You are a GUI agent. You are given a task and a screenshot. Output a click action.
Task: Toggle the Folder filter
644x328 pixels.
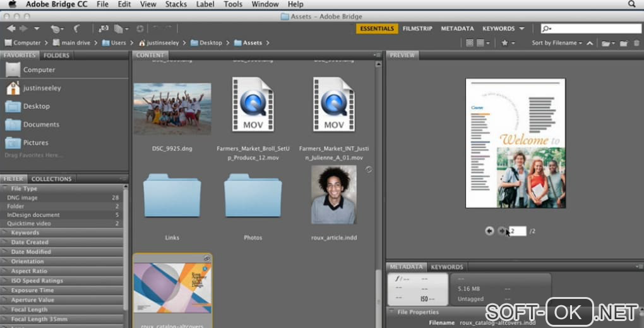[x=62, y=206]
